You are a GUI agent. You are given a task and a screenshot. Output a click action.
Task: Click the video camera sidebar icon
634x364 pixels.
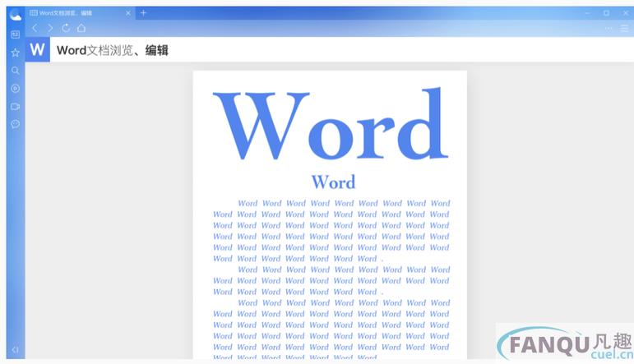coord(15,107)
